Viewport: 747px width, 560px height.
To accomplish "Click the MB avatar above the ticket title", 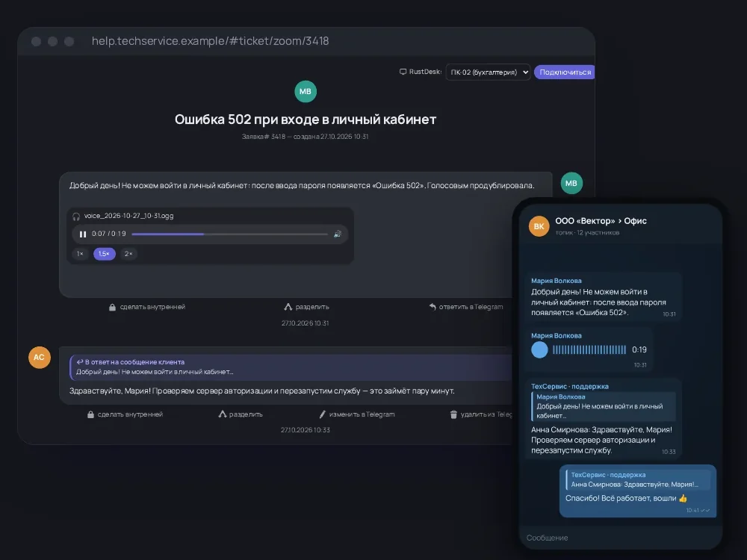I will 306,91.
